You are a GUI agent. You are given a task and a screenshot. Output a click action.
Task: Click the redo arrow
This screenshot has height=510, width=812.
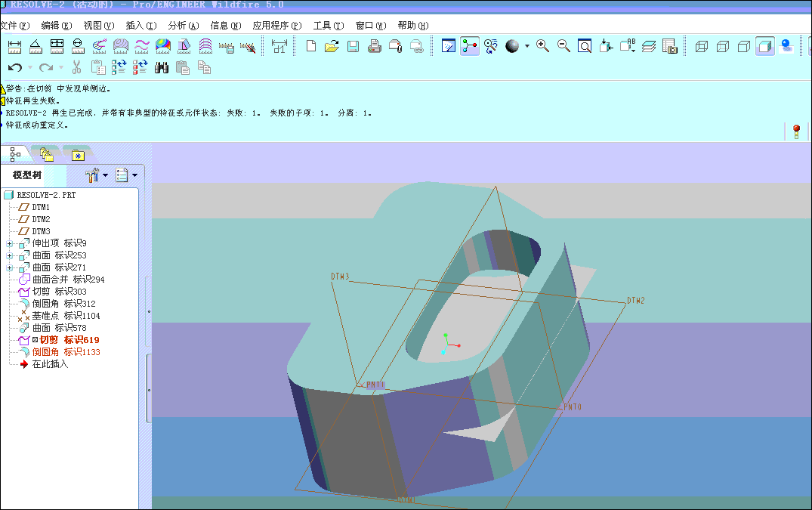[45, 67]
